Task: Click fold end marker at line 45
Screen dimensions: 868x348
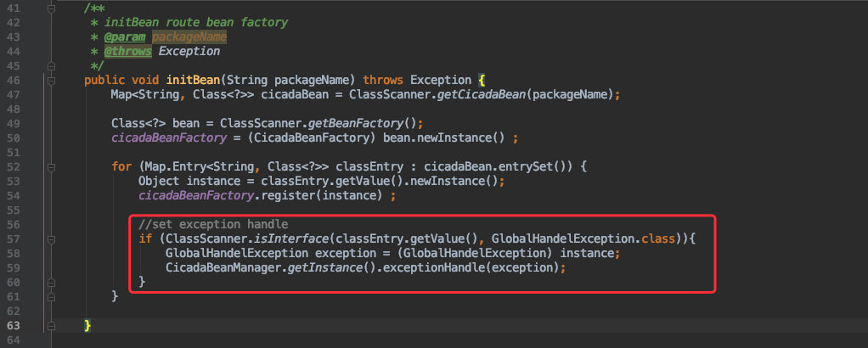Action: (x=52, y=66)
